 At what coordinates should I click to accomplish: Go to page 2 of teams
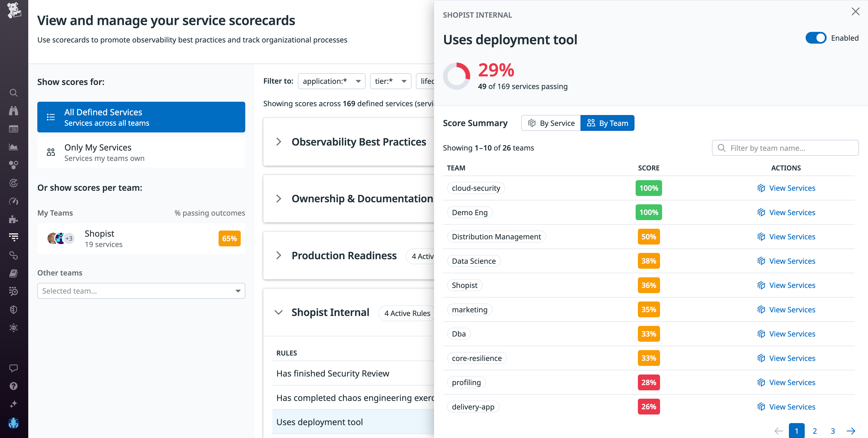[x=815, y=431]
